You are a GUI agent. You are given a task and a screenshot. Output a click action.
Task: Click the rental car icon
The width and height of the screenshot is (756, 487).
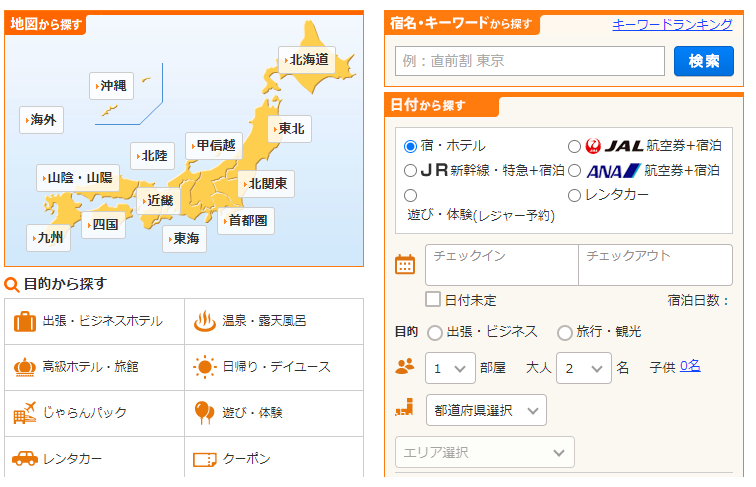click(x=25, y=459)
